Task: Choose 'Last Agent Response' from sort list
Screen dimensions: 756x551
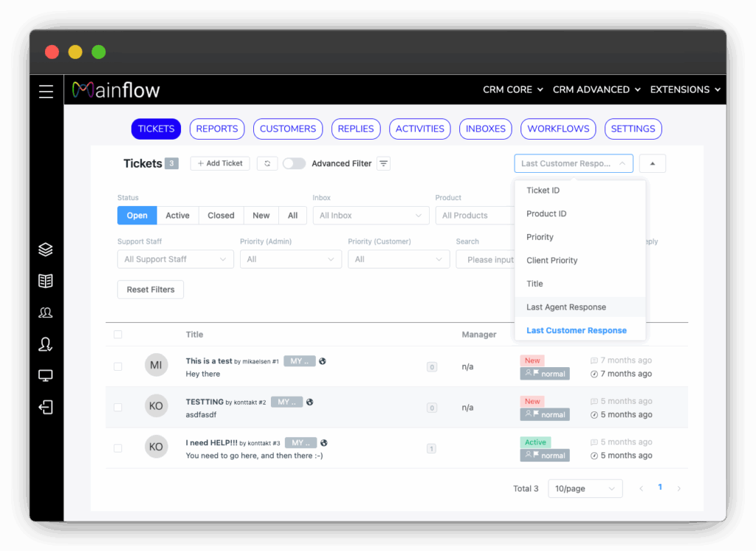Action: pos(566,307)
